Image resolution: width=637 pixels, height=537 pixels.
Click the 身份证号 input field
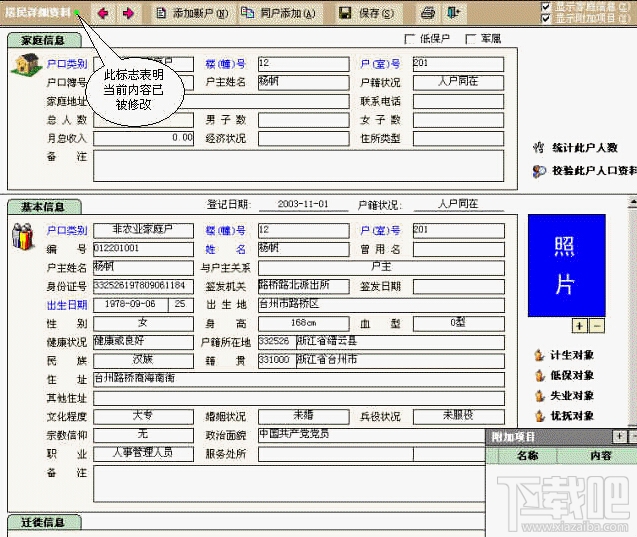(x=143, y=286)
